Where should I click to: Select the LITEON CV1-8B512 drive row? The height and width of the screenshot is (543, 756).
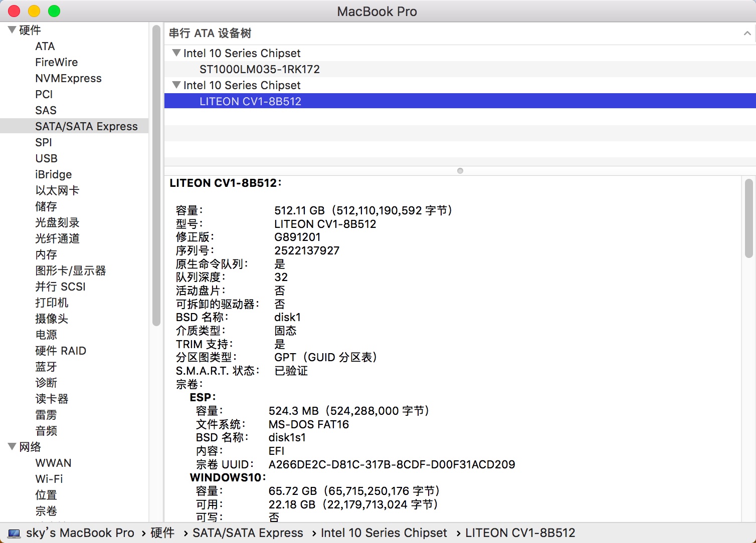pyautogui.click(x=460, y=101)
